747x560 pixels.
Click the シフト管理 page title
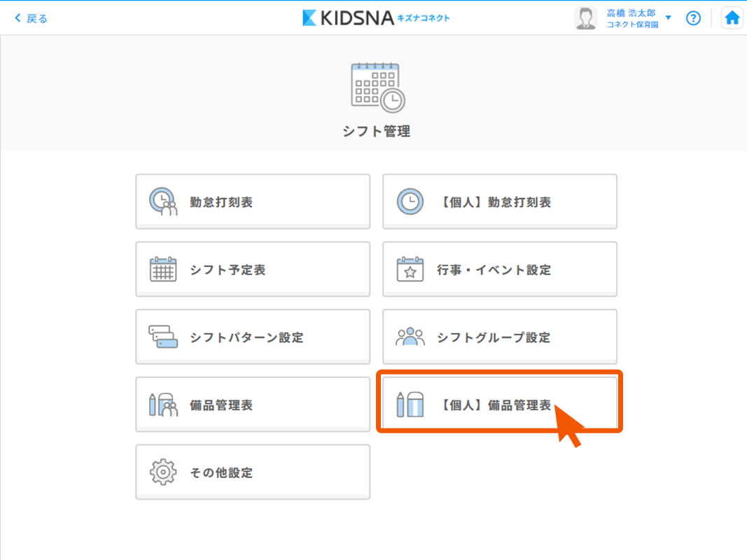pos(377,131)
